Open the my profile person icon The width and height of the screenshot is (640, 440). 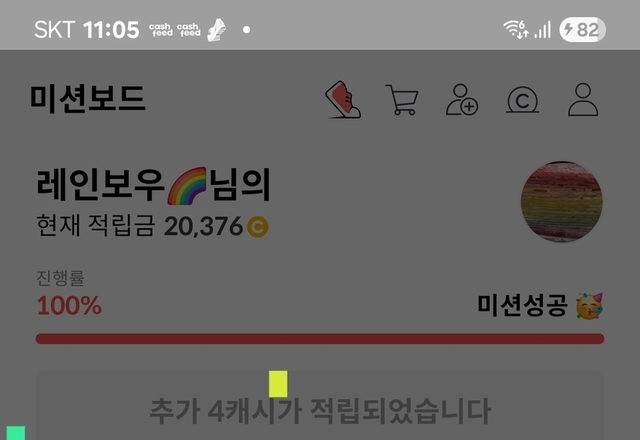click(583, 100)
